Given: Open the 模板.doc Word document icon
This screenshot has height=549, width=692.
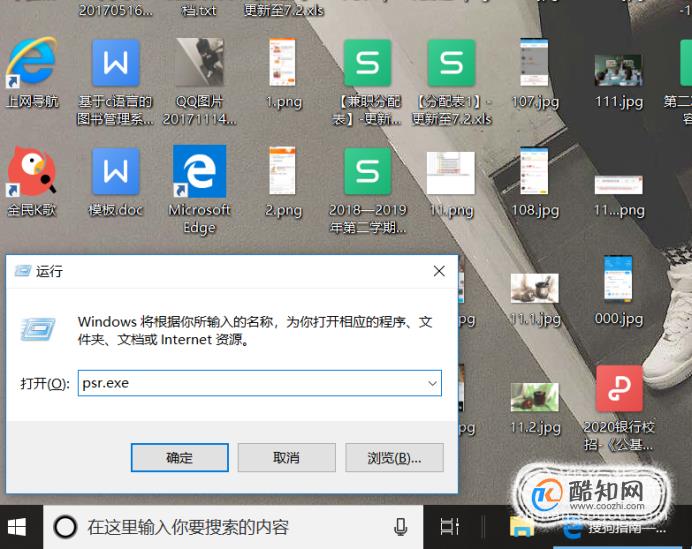Looking at the screenshot, I should click(x=116, y=171).
